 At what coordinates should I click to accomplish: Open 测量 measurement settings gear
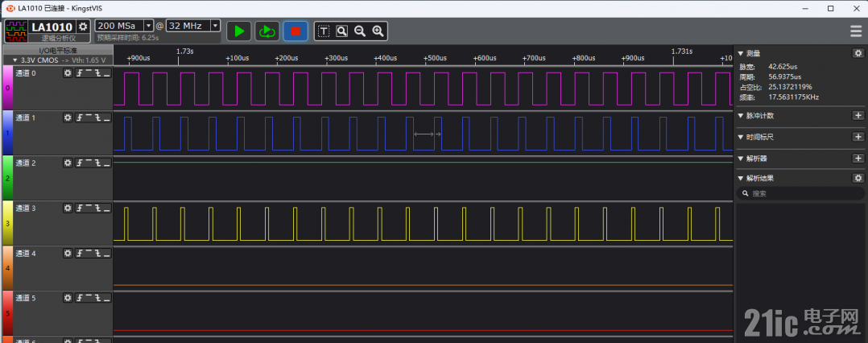tap(858, 53)
